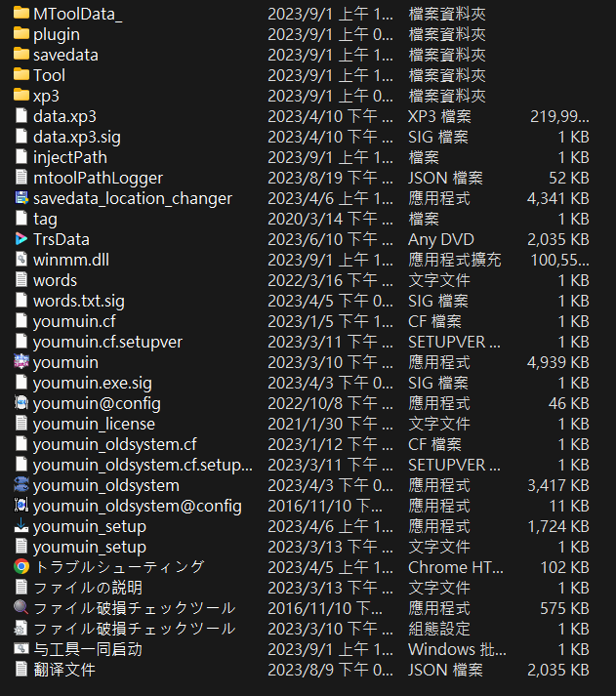Click the winmm.dll file name
The image size is (616, 696).
71,260
